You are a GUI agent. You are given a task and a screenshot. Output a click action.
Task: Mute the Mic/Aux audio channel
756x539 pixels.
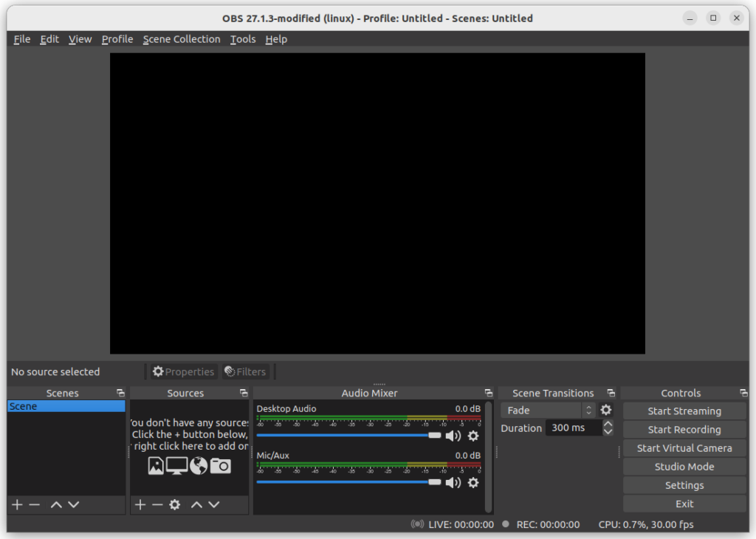pos(454,483)
